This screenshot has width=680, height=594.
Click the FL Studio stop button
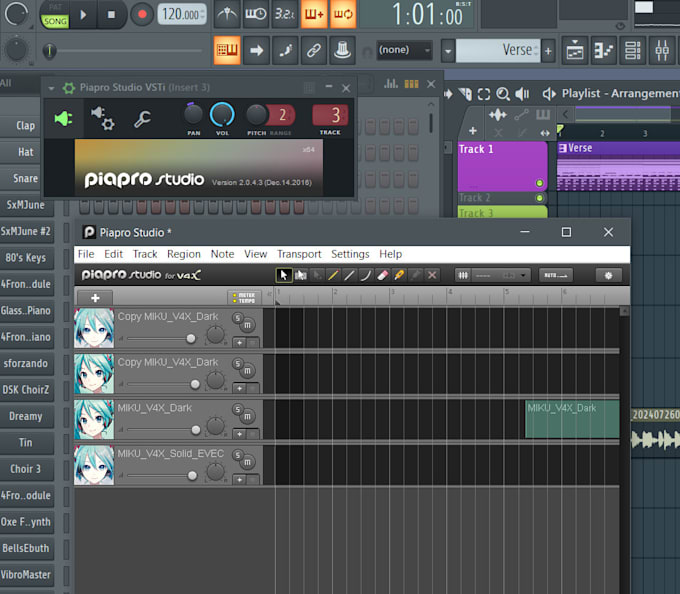(111, 14)
